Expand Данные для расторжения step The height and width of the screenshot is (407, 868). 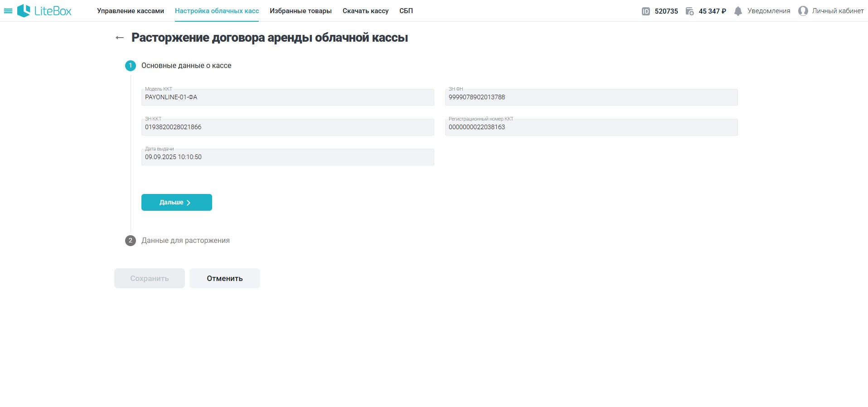coord(185,241)
